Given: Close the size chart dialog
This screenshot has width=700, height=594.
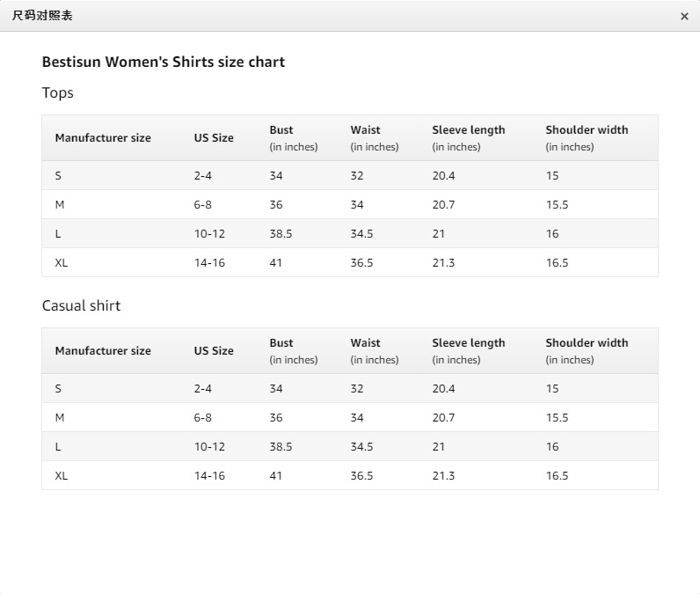Looking at the screenshot, I should click(x=684, y=16).
